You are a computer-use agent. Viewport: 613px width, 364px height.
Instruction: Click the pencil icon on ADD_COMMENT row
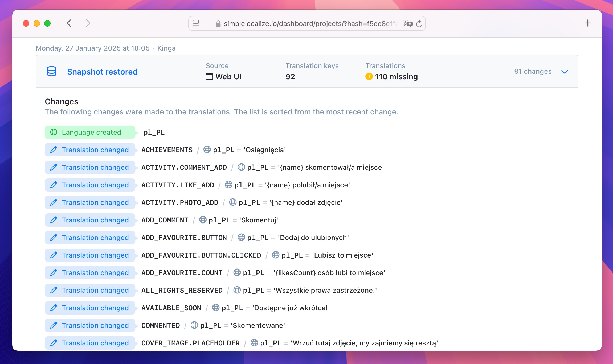pyautogui.click(x=54, y=220)
